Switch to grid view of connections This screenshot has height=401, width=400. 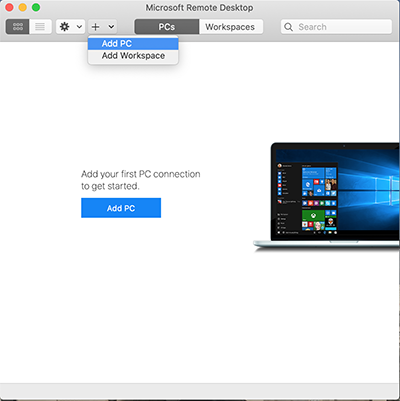18,27
